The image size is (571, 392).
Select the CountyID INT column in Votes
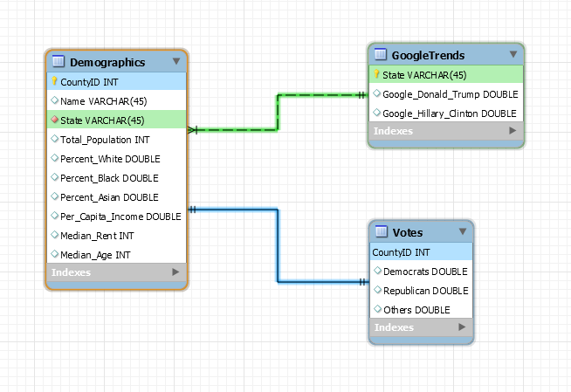click(422, 251)
